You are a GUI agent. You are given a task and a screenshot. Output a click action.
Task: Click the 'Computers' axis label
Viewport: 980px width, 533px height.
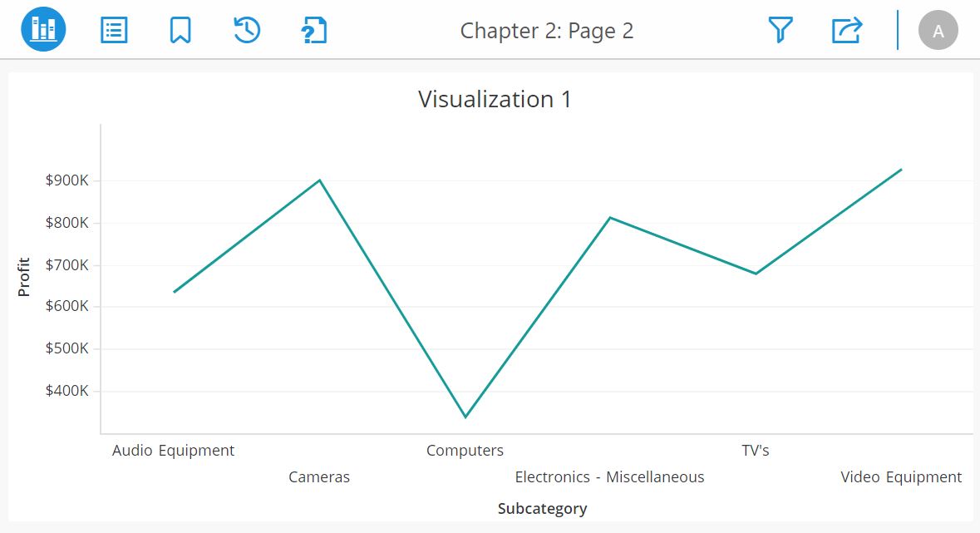pos(465,450)
